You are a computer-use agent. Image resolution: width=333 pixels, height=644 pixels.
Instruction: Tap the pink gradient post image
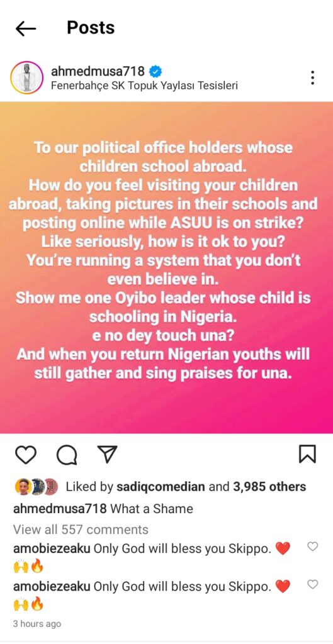point(166,267)
